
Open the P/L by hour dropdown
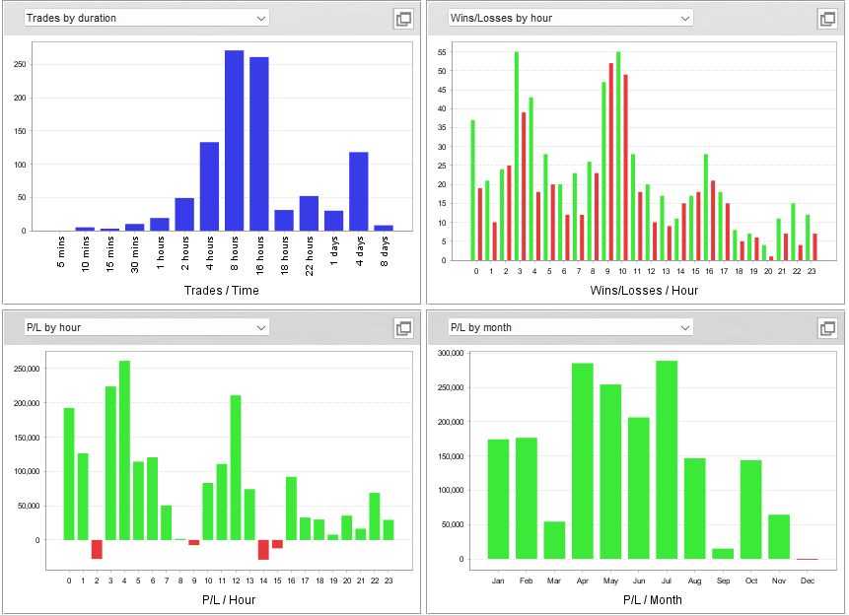(147, 327)
